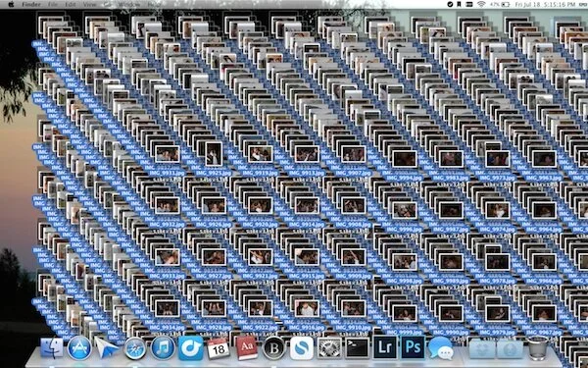Open the File menu
Screen dimensions: 588x368
coord(53,4)
